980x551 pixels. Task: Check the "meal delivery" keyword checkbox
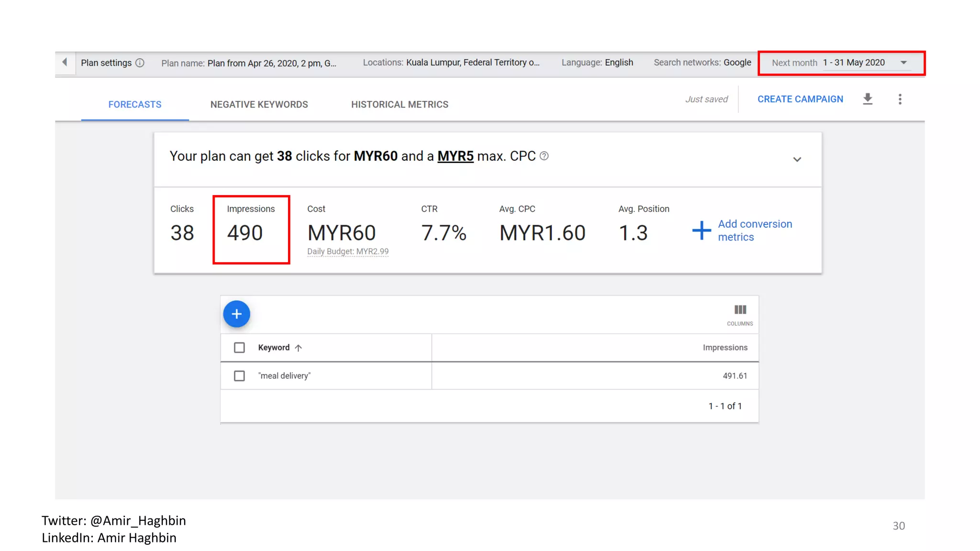[239, 376]
